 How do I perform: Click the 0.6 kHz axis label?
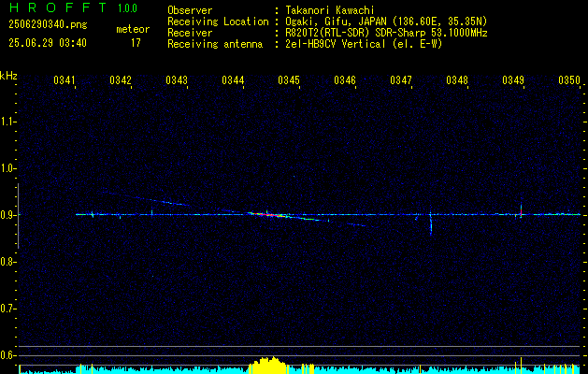7,355
